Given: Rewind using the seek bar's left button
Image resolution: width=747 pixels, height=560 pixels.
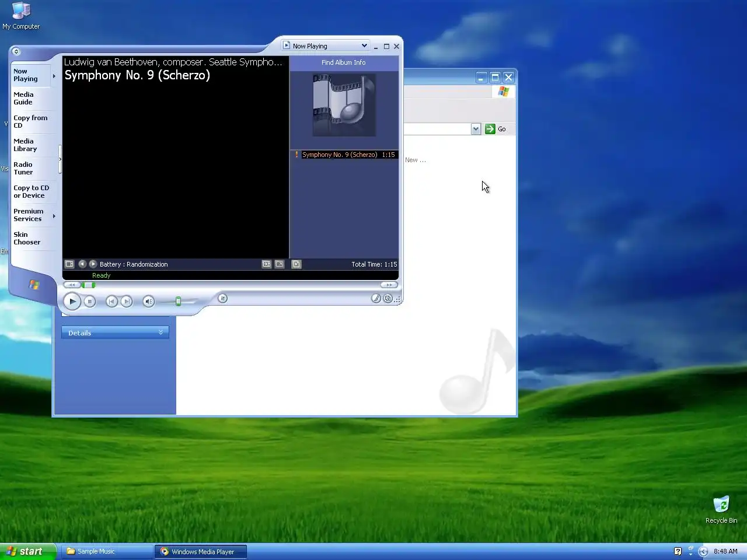Looking at the screenshot, I should click(72, 285).
